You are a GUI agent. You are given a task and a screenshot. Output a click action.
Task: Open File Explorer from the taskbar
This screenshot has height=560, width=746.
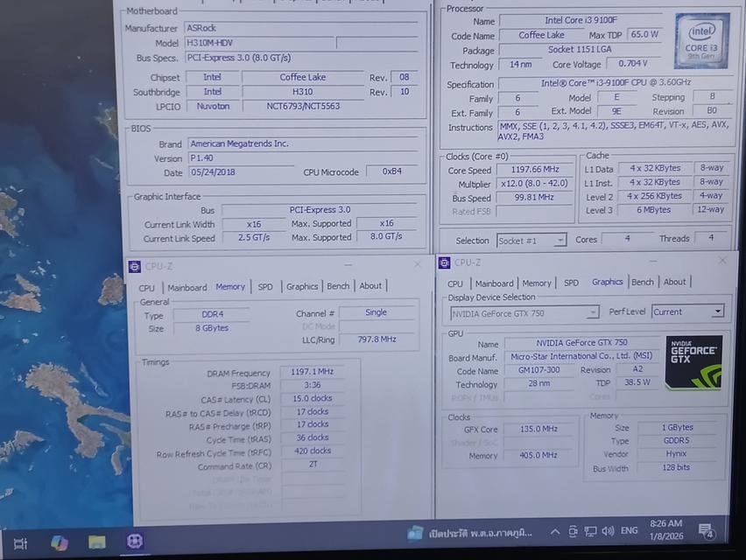97,542
